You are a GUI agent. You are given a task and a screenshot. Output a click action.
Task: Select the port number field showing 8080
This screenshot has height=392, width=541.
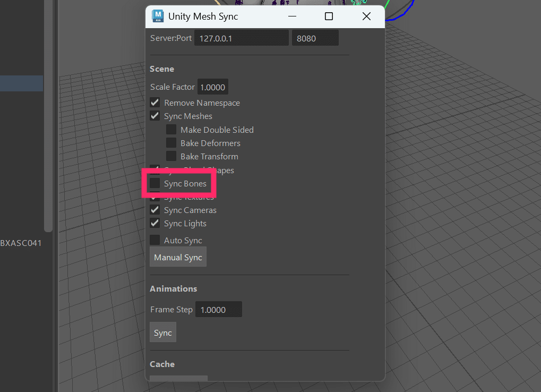tap(315, 38)
